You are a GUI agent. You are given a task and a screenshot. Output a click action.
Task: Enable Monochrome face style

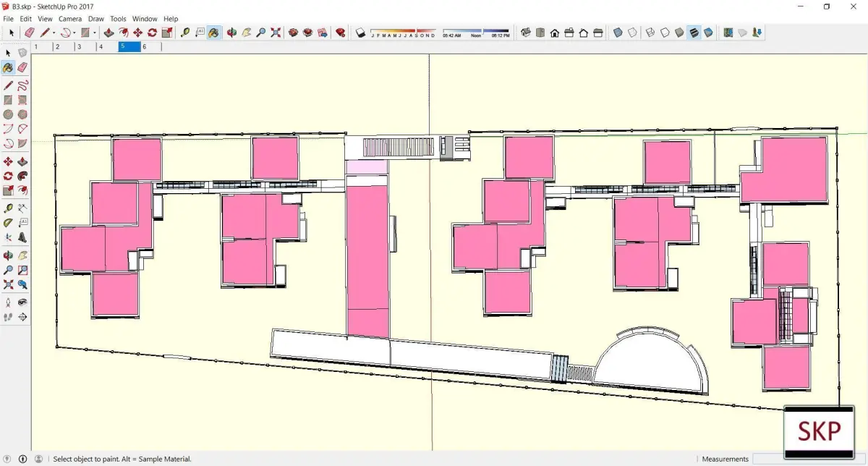[x=708, y=33]
